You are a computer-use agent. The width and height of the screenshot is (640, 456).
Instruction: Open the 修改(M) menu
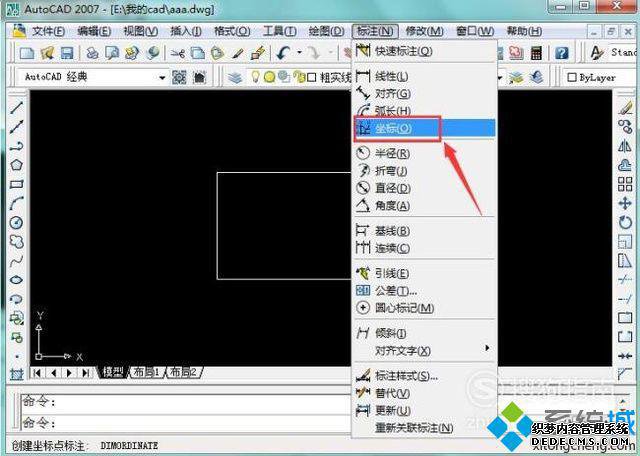pos(424,31)
